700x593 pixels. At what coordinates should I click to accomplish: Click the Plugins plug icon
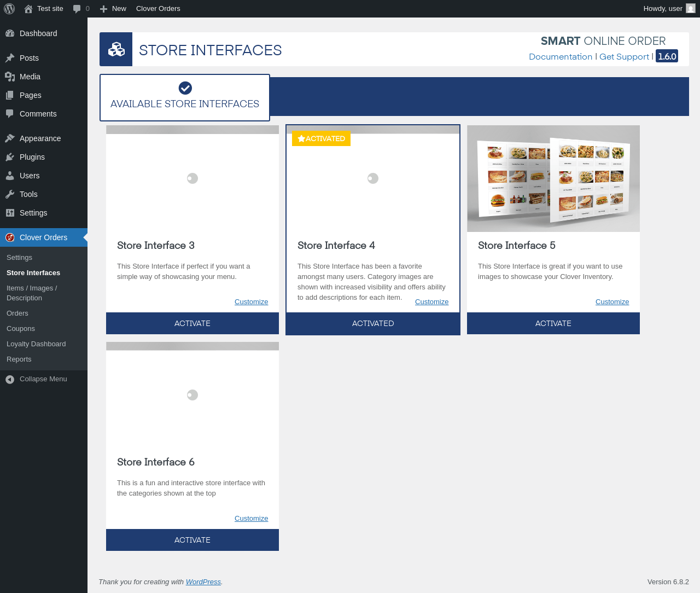(x=10, y=157)
